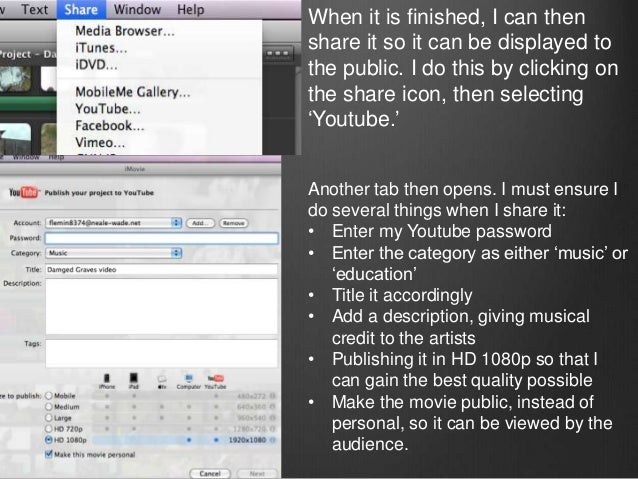
Task: Click the info icon next to 960x540
Action: [x=273, y=418]
